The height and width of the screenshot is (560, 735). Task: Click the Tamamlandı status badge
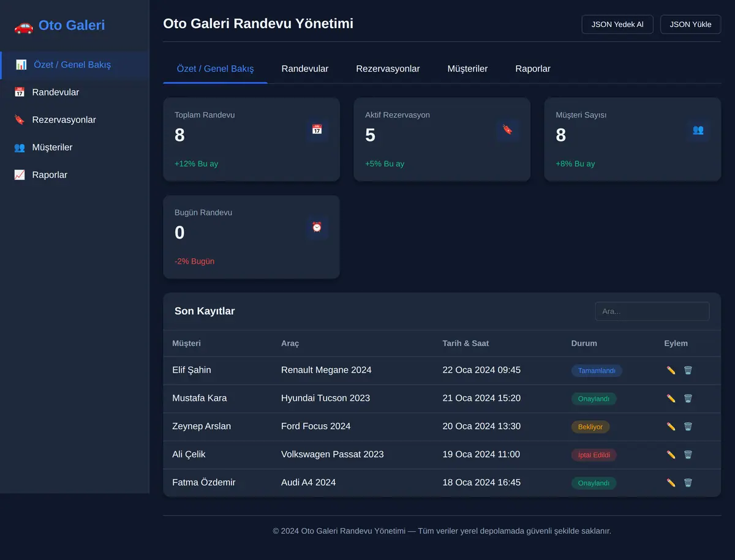(x=597, y=371)
